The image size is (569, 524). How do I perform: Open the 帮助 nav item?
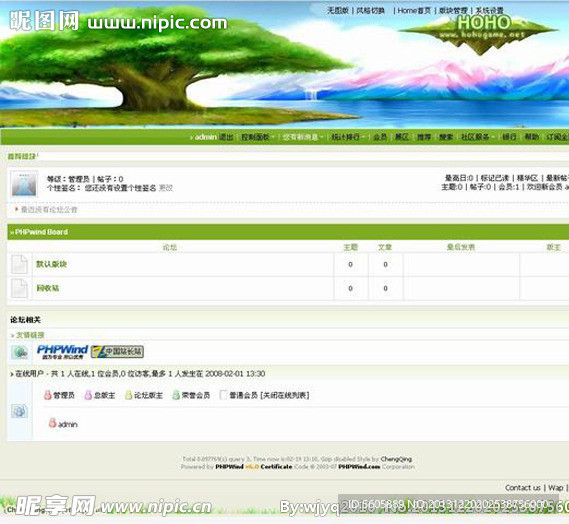coord(531,137)
